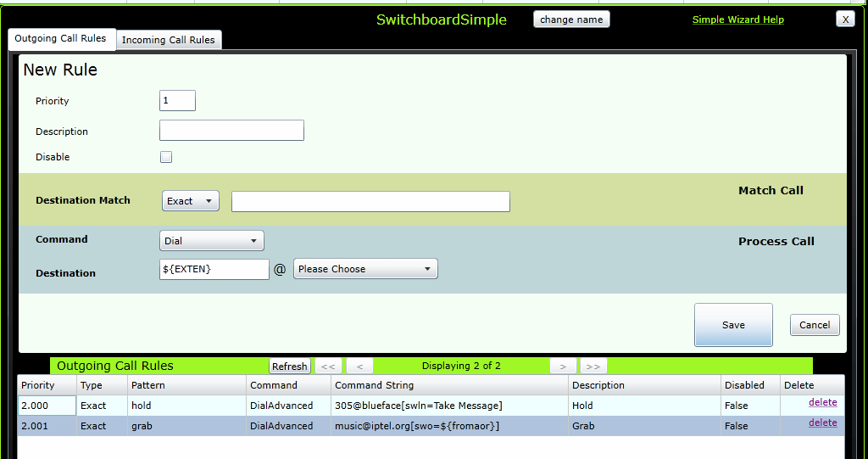This screenshot has height=459, width=868.
Task: Click the hold pattern cell
Action: click(x=186, y=406)
